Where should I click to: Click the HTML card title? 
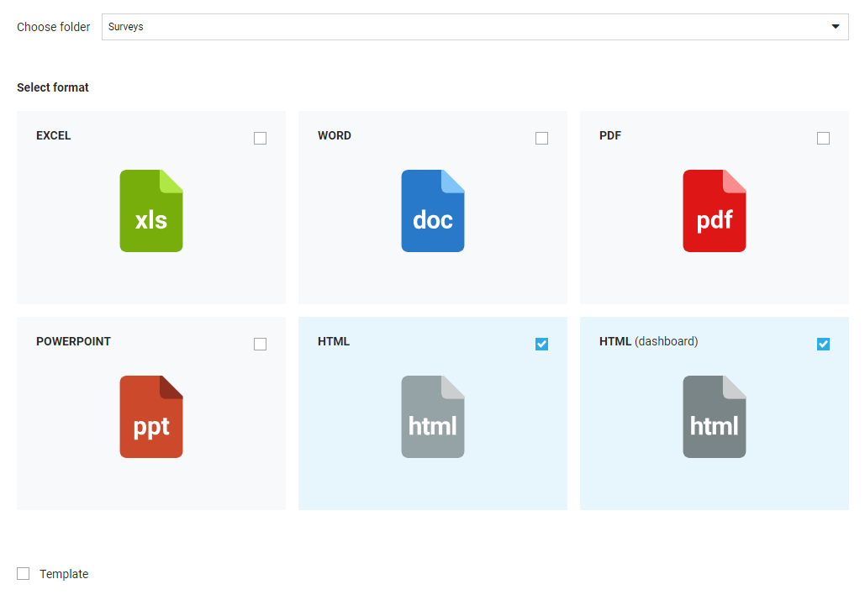tap(334, 341)
